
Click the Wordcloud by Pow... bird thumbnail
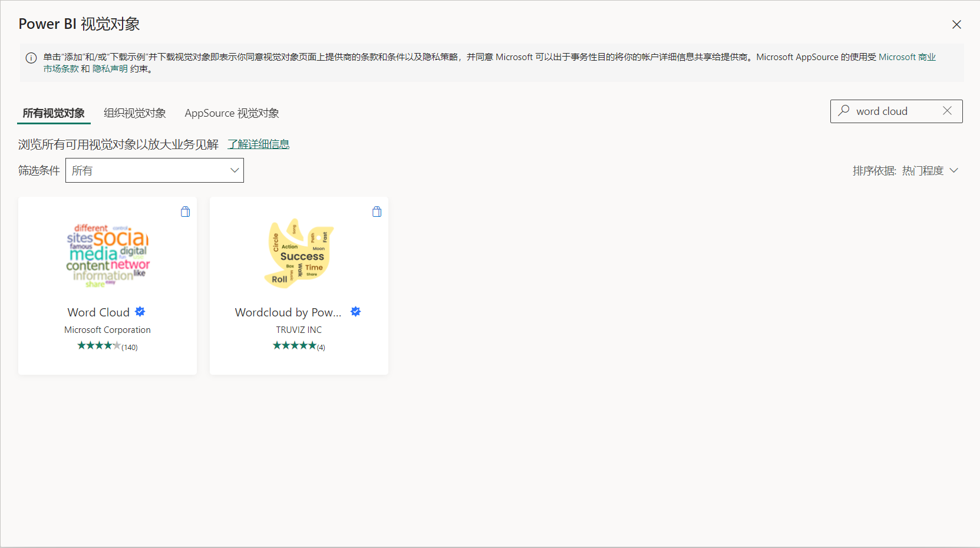coord(299,254)
